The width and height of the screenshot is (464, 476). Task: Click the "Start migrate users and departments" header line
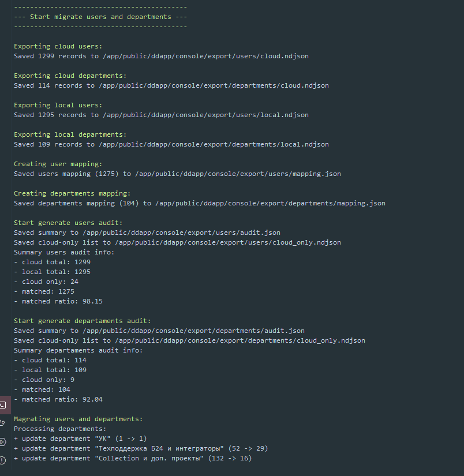click(100, 17)
